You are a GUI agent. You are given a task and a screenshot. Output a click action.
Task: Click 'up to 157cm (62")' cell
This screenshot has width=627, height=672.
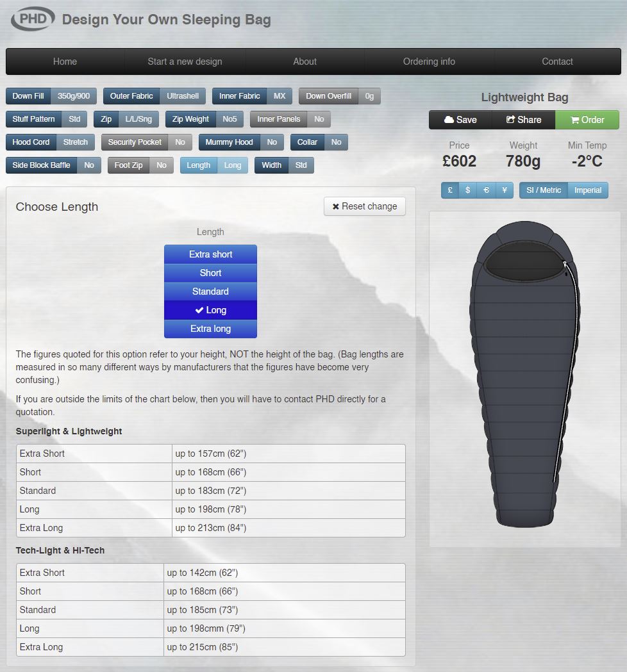(288, 454)
